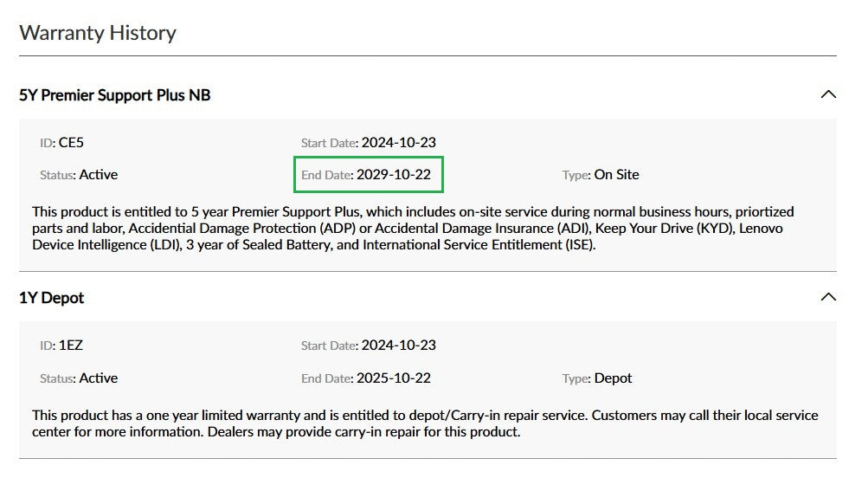Click the Premier Support Plus description paragraph
868x478 pixels.
click(x=413, y=229)
